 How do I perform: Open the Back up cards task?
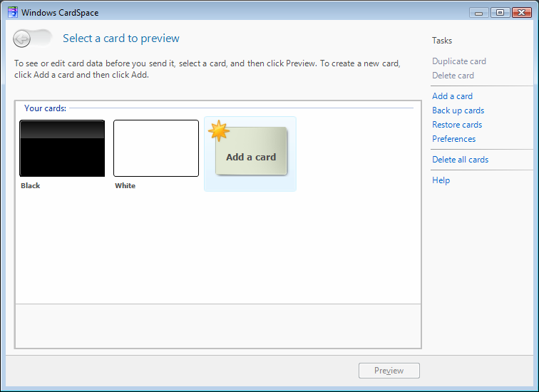tap(458, 110)
